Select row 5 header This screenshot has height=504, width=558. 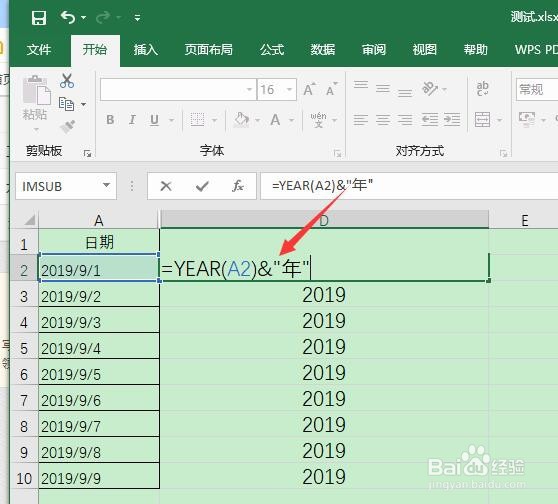tap(24, 348)
